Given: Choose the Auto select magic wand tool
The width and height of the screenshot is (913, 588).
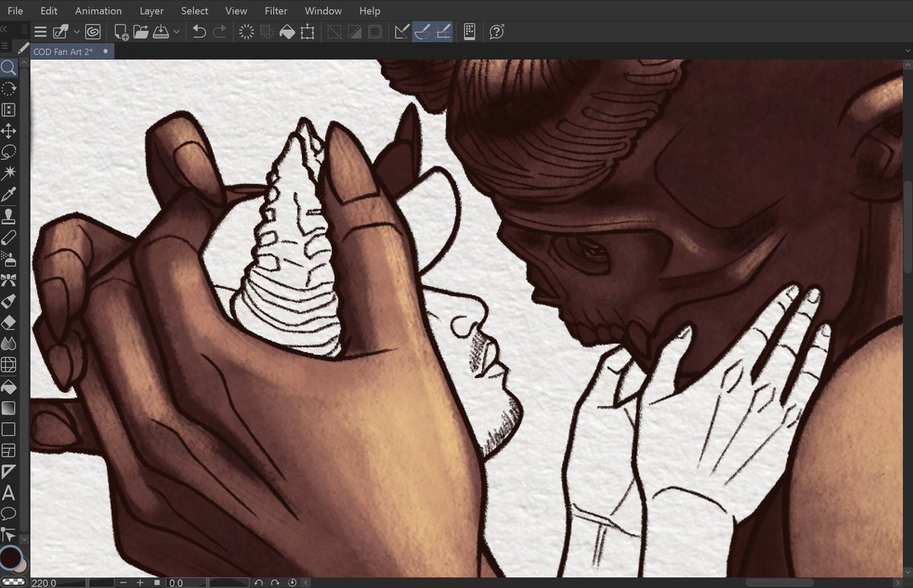Looking at the screenshot, I should tap(8, 173).
